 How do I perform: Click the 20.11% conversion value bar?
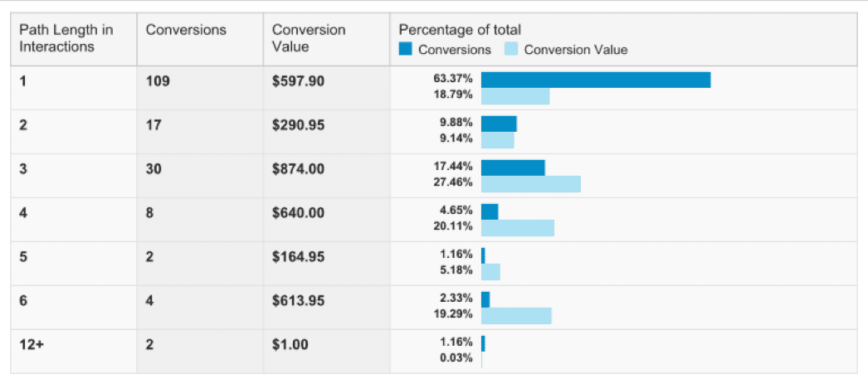coord(517,227)
